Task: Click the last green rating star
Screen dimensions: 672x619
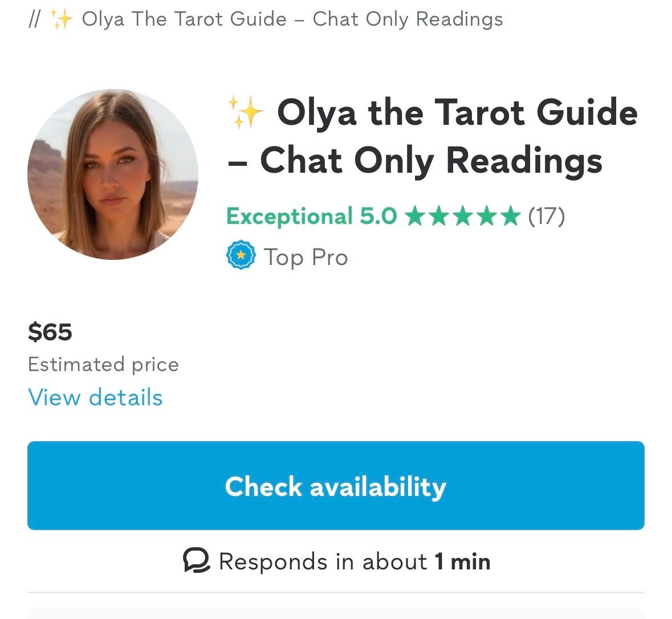Action: 510,217
